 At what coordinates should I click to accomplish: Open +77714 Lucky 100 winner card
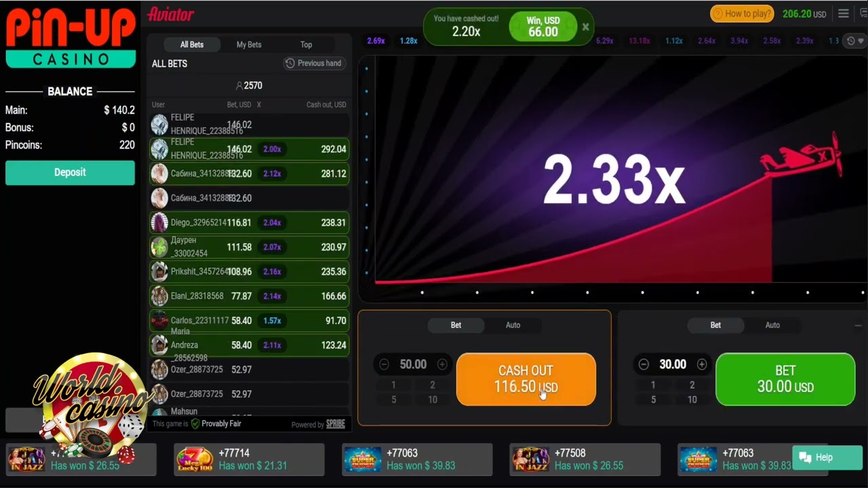point(250,460)
